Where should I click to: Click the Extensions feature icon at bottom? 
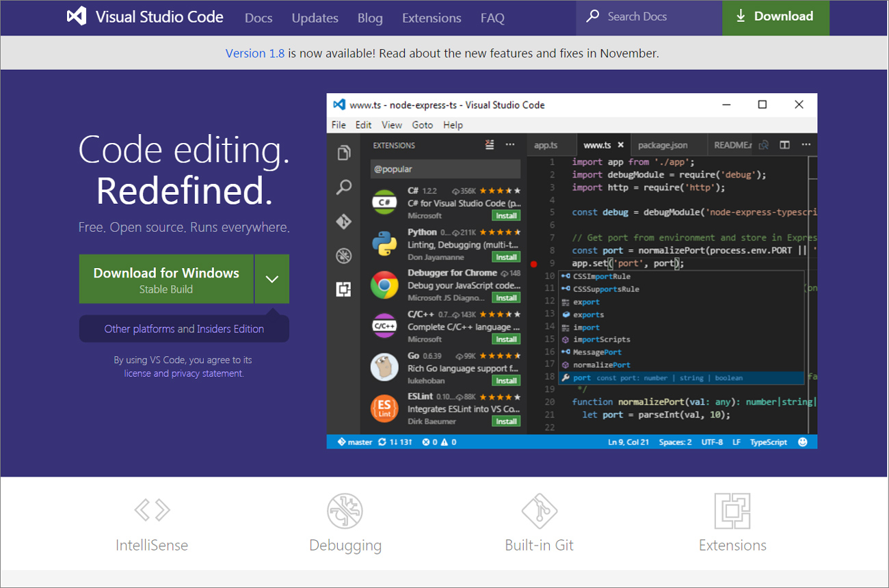tap(732, 511)
